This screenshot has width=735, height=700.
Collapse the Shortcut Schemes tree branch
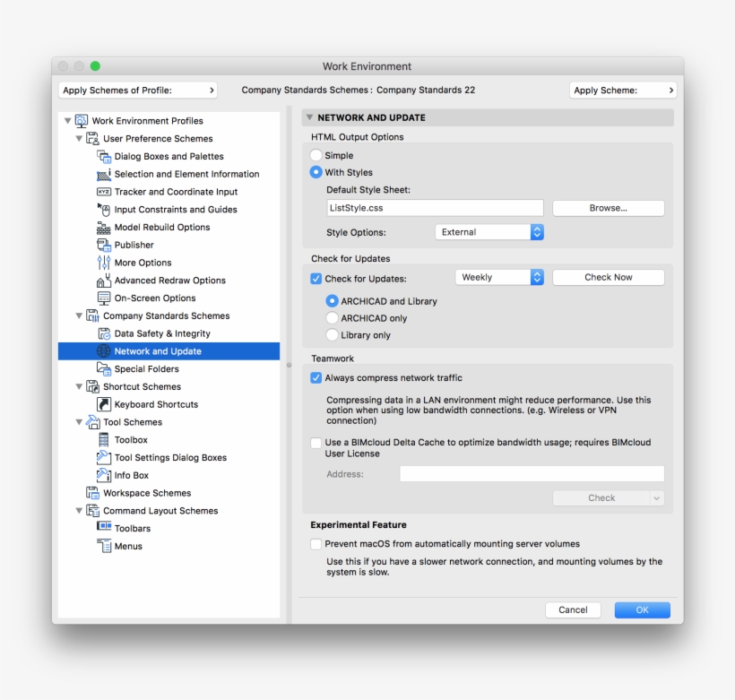80,385
